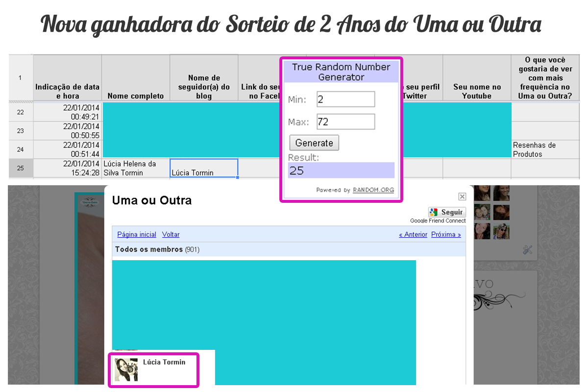The height and width of the screenshot is (392, 588).
Task: Open the RANDOM.ORG link
Action: (373, 190)
